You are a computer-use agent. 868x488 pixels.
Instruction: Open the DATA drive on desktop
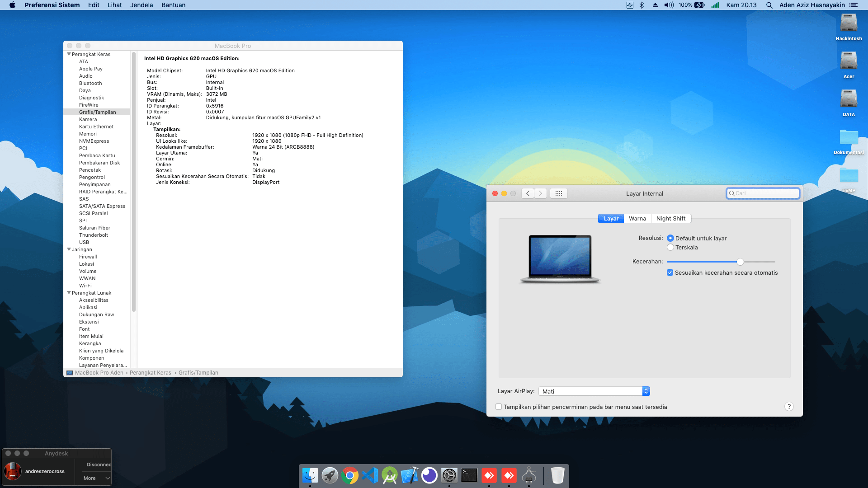click(849, 103)
